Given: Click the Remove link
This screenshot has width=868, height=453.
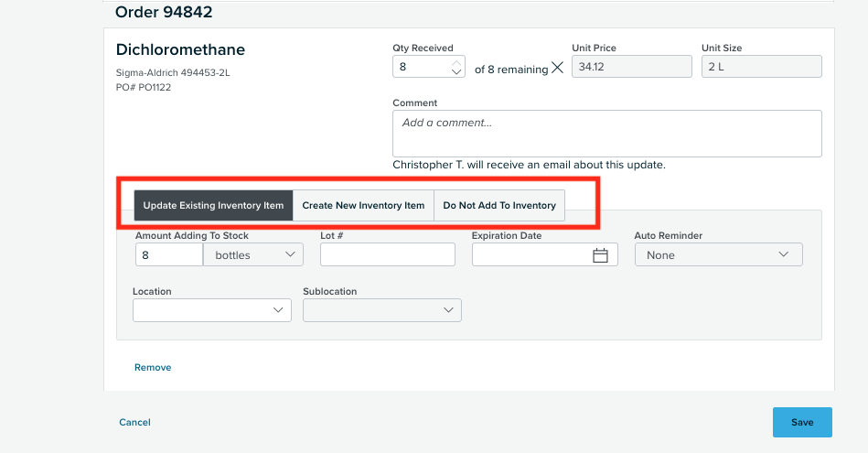Looking at the screenshot, I should coord(153,367).
